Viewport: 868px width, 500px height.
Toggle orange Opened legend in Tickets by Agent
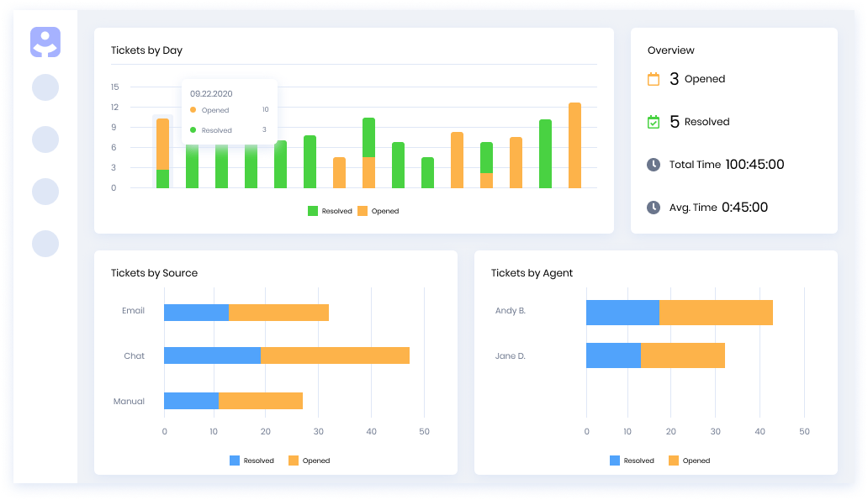pos(674,461)
